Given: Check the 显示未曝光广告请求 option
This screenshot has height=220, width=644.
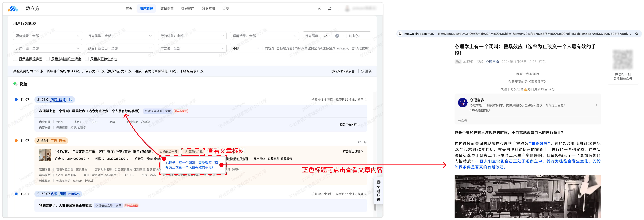Looking at the screenshot, I should tap(48, 59).
